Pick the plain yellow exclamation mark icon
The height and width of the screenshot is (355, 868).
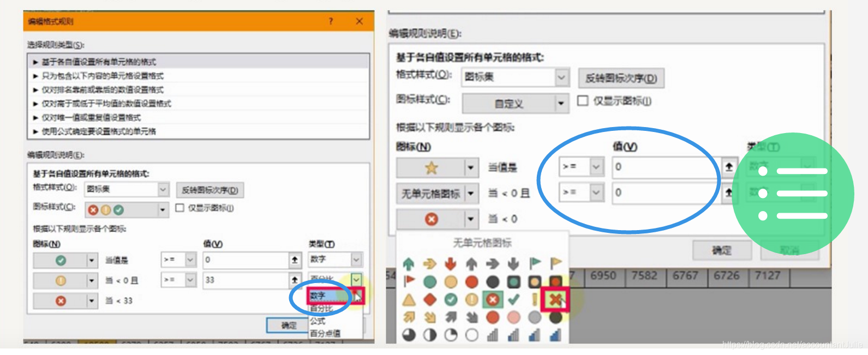click(x=535, y=299)
